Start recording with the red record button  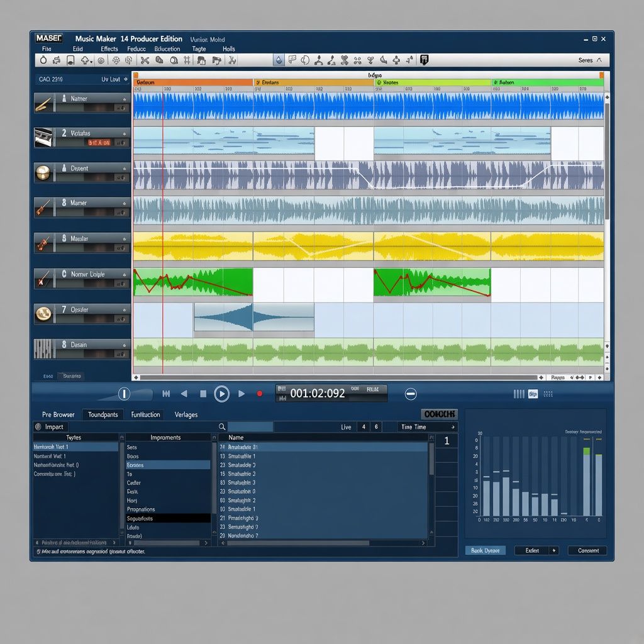pos(260,394)
